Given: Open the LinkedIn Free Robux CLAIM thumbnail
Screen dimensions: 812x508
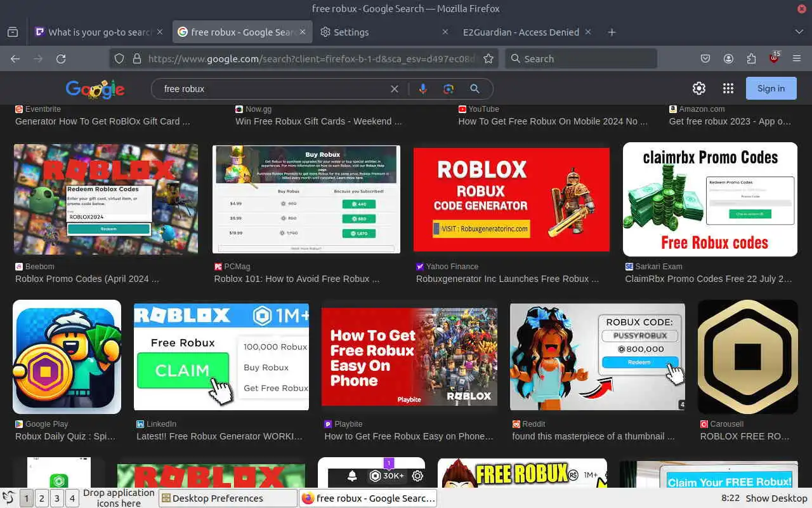Looking at the screenshot, I should point(221,357).
